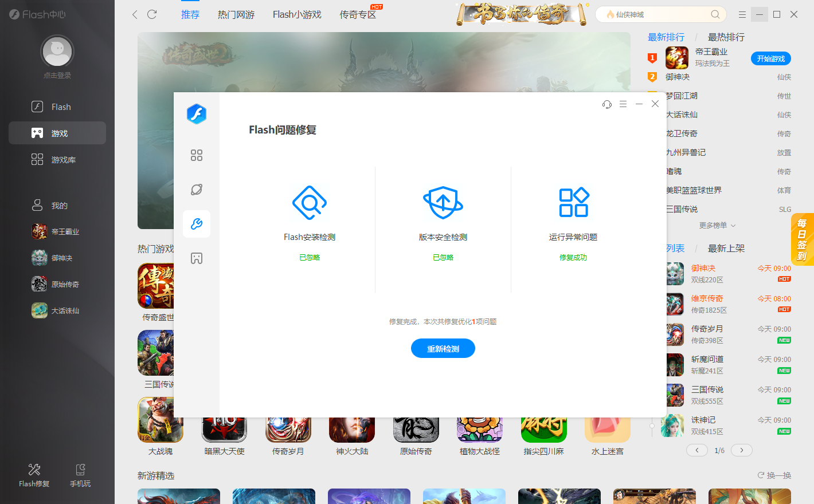Click the 帝王霸业 icon in the ranking list
The image size is (814, 504).
click(677, 58)
